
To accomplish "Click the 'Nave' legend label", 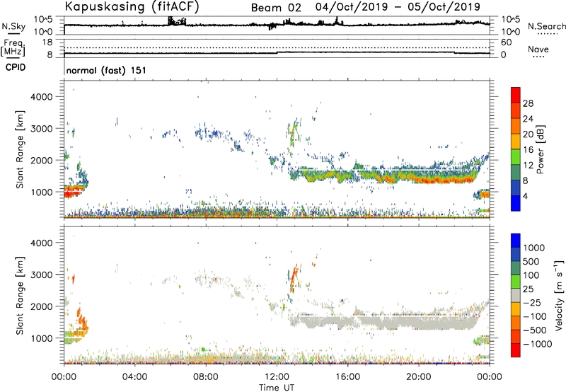I will point(538,50).
